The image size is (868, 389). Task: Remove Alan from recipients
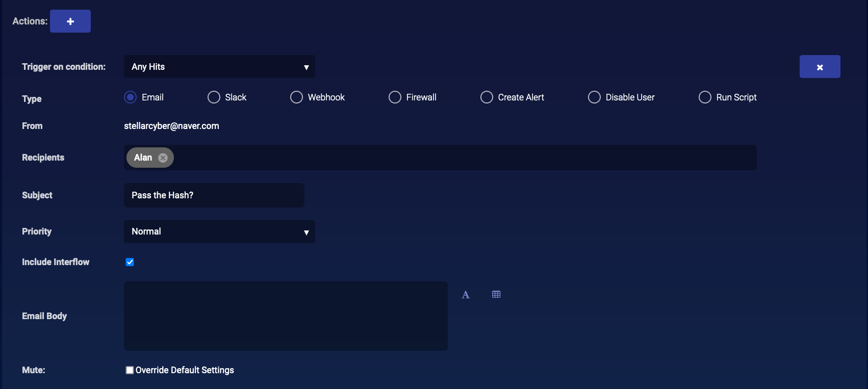coord(163,158)
